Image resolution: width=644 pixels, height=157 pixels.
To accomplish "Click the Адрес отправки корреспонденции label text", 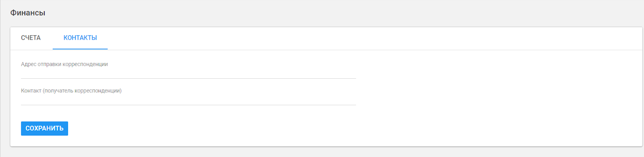I will click(x=64, y=64).
